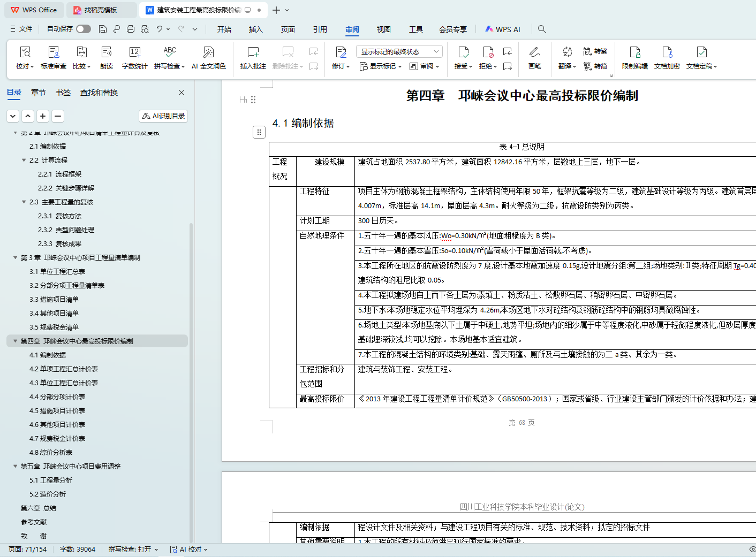This screenshot has width=756, height=557.
Task: Click the 朗读 read aloud icon
Action: pyautogui.click(x=107, y=52)
